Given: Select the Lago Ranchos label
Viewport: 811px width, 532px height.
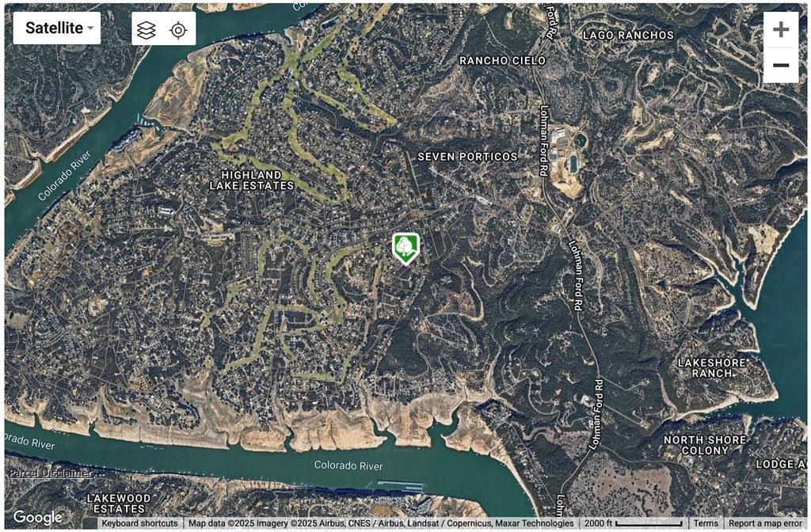Looking at the screenshot, I should 628,35.
